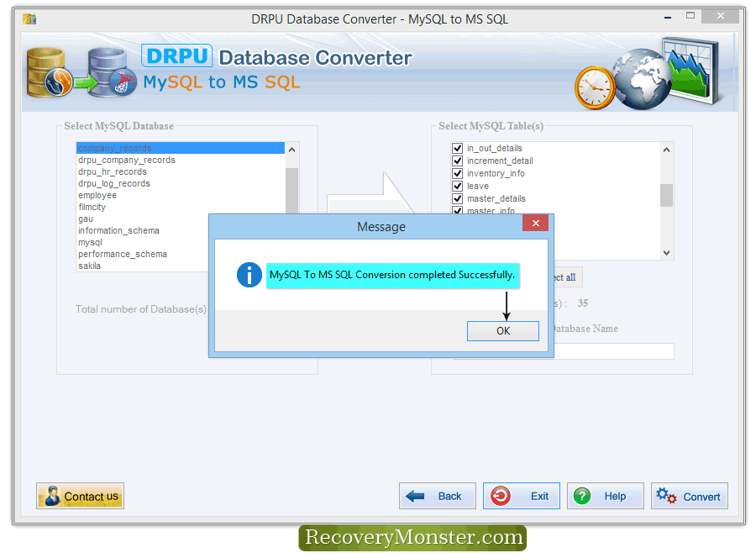
Task: Uncheck the increment_detail table
Action: (x=457, y=161)
